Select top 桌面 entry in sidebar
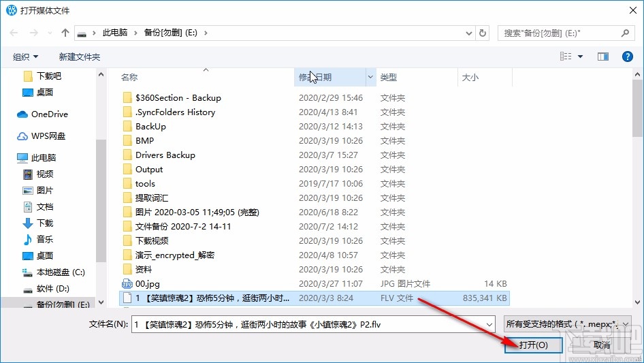Viewport: 644px width, 363px height. (x=38, y=93)
